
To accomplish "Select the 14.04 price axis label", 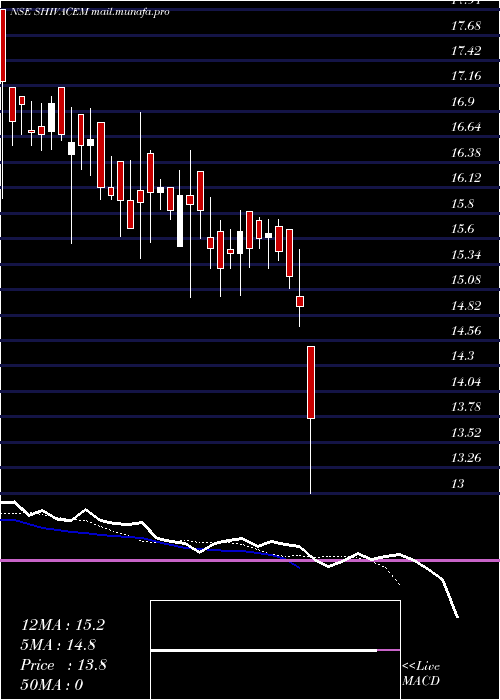I will (466, 382).
